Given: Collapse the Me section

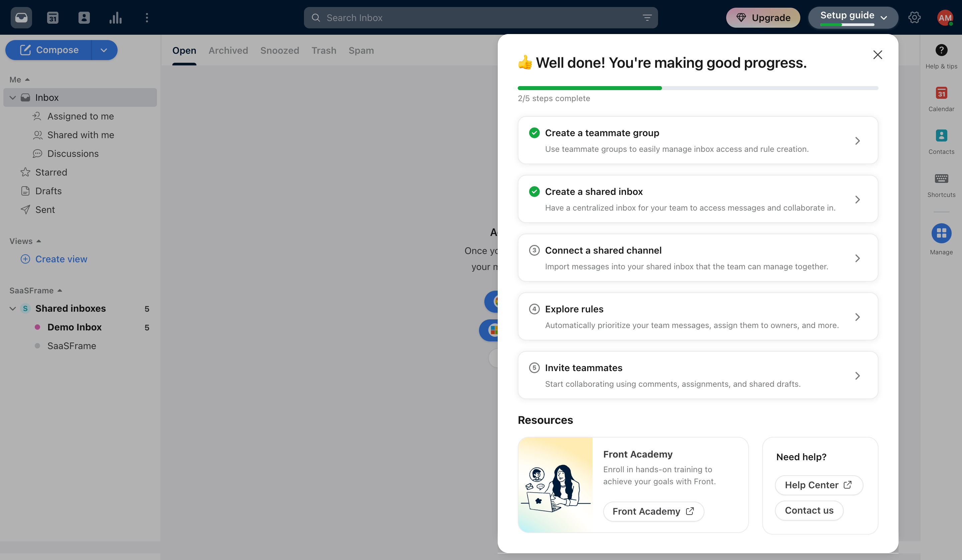Looking at the screenshot, I should (19, 79).
